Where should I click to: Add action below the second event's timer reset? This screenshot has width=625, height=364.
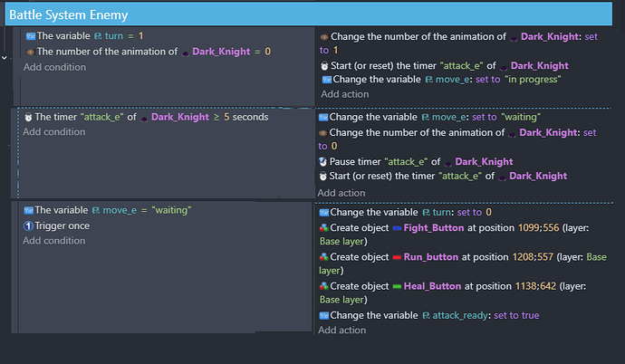tap(342, 192)
